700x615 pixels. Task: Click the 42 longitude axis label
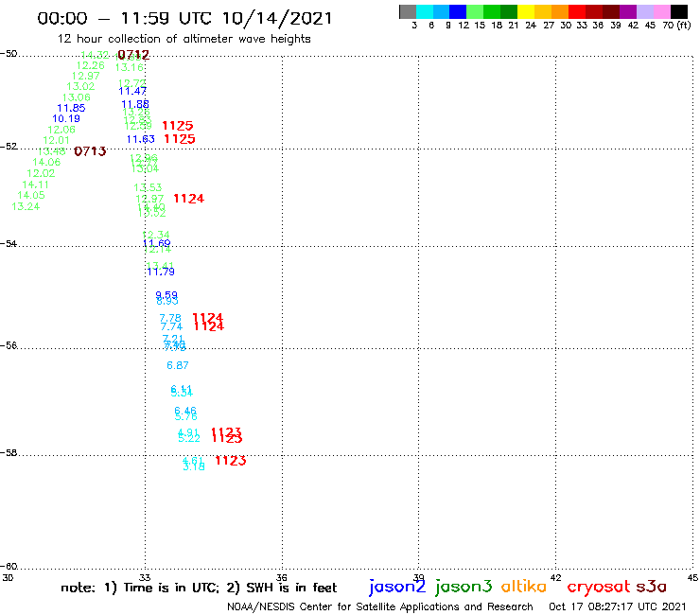pyautogui.click(x=556, y=577)
